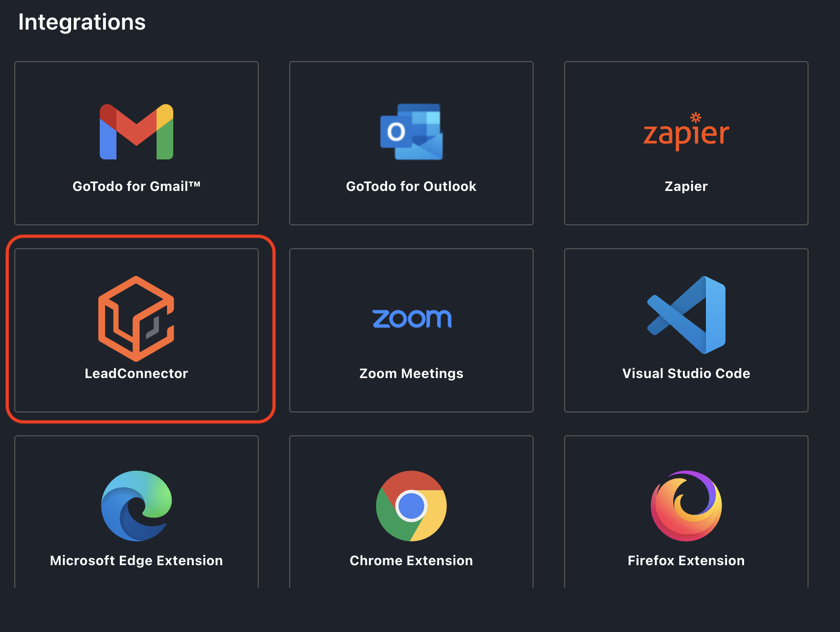Click the "Integrations" page heading
The image size is (840, 632).
[x=82, y=22]
